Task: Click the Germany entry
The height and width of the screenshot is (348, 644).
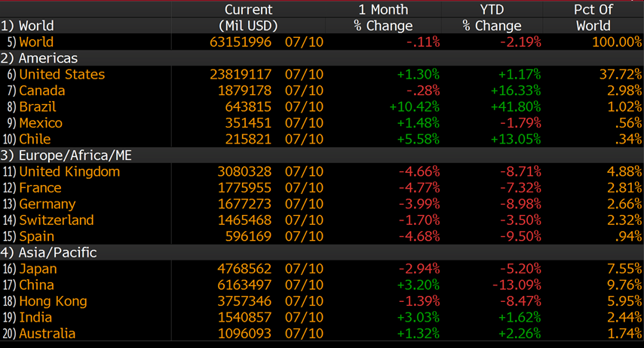Action: pyautogui.click(x=47, y=204)
